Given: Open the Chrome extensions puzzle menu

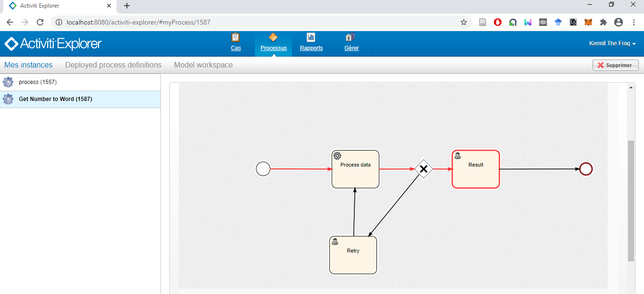Looking at the screenshot, I should tap(603, 22).
